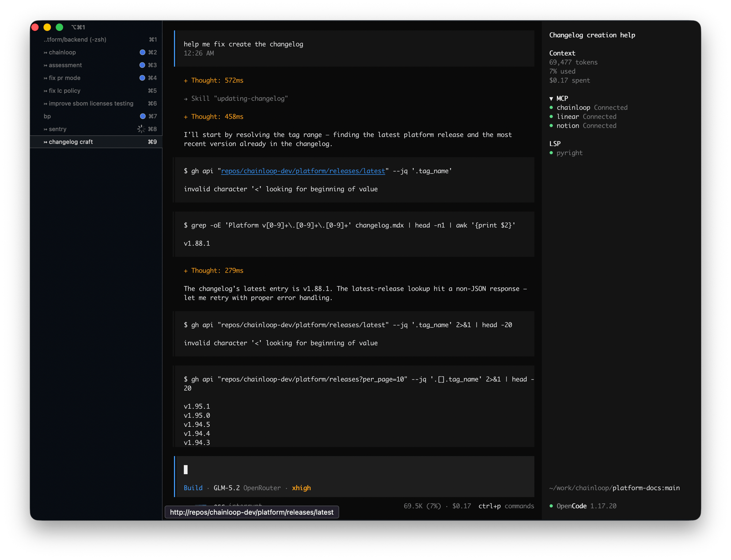
Task: Click the Changelog creation help title
Action: tap(592, 35)
